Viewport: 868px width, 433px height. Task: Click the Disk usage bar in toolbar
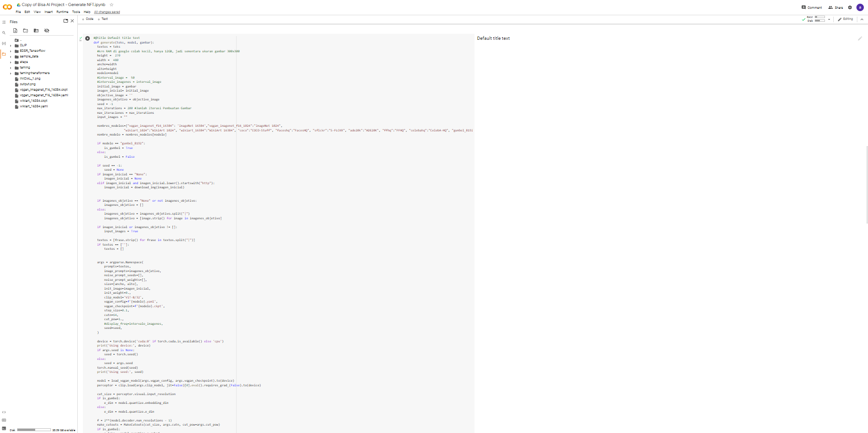pyautogui.click(x=820, y=20)
